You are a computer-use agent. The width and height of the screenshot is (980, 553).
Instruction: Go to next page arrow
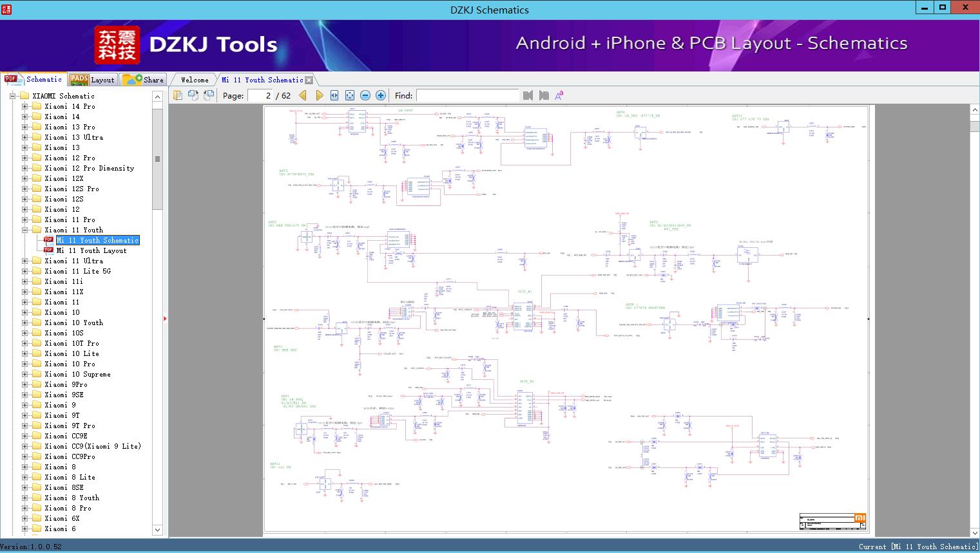pyautogui.click(x=319, y=95)
